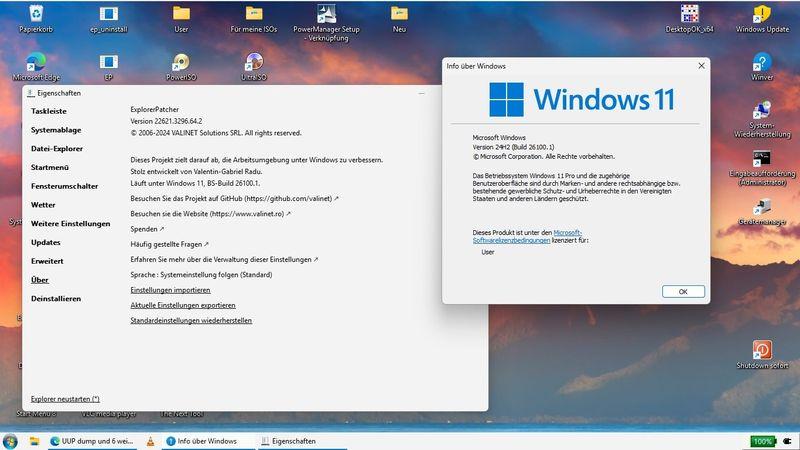Open the Für meine ISOs folder
This screenshot has height=450, width=800.
(254, 18)
